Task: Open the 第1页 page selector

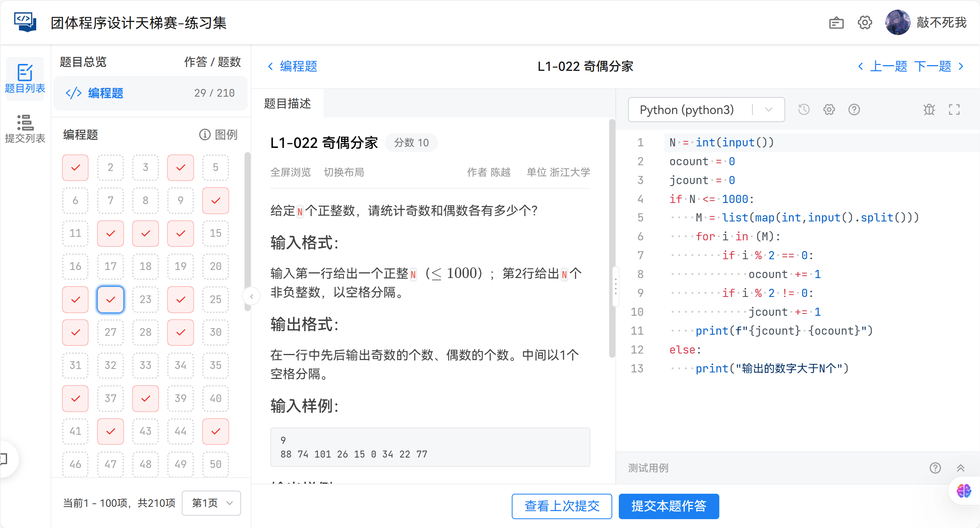Action: 211,503
